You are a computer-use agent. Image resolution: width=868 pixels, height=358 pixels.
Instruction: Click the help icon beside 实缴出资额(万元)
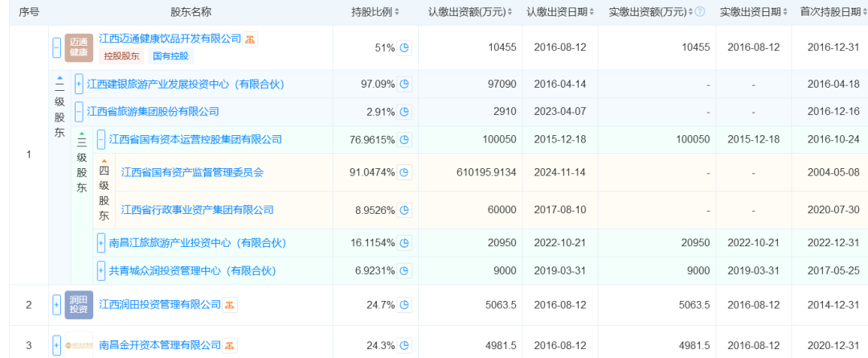pos(699,12)
